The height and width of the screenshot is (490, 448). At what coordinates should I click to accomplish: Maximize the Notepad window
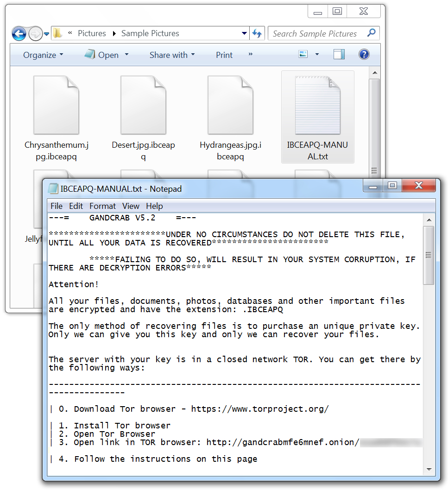tap(392, 186)
